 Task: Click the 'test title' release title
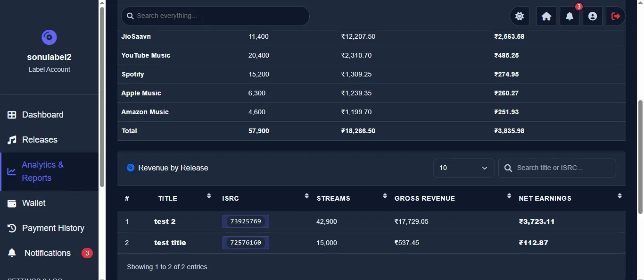(170, 243)
